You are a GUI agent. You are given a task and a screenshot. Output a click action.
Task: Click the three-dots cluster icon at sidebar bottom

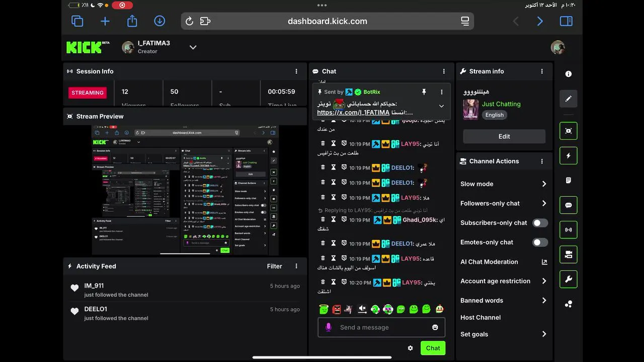point(568,304)
